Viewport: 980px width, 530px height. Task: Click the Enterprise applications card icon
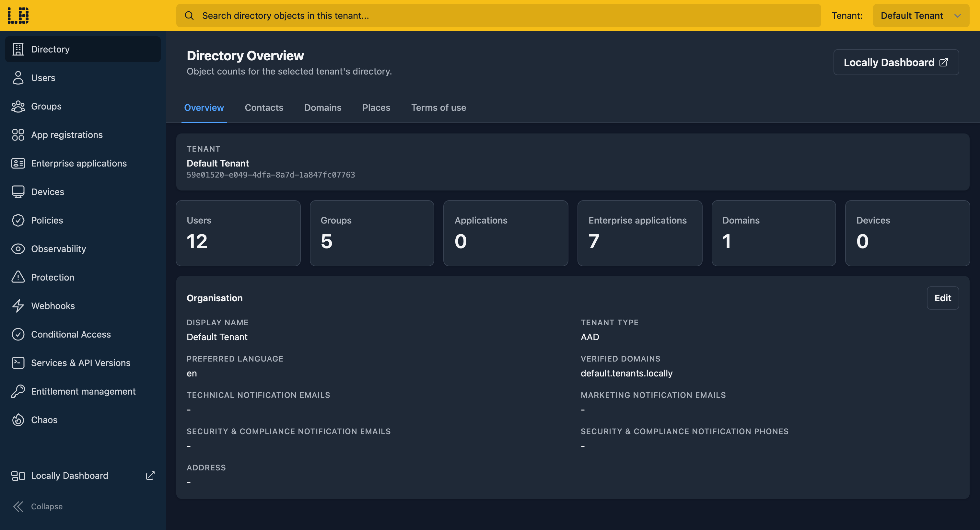click(18, 164)
